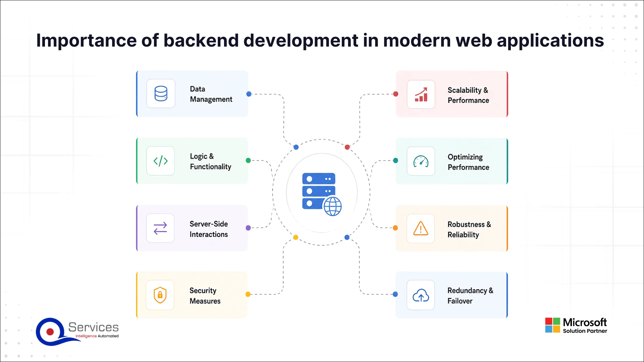Screen dimensions: 644x362
Task: Click the 'Solution Partner' text
Action: click(585, 331)
